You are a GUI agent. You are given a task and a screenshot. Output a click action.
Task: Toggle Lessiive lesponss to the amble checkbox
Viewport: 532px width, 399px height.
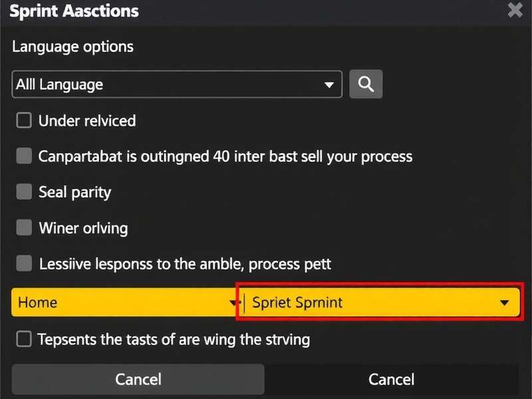coord(24,263)
